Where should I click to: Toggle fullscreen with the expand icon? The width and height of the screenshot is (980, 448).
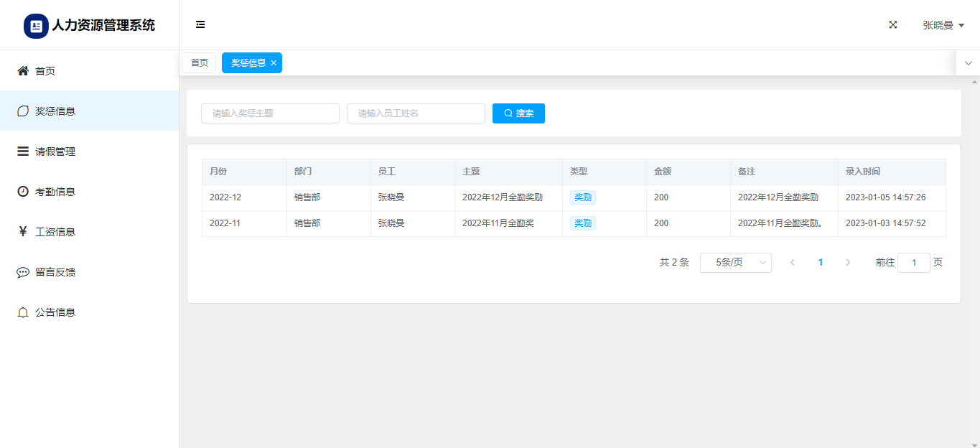coord(893,25)
